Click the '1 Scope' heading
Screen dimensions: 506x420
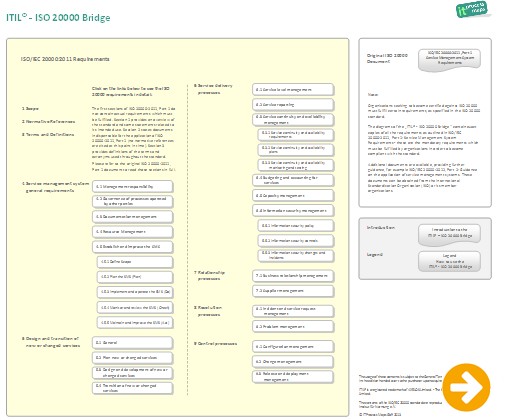click(30, 109)
